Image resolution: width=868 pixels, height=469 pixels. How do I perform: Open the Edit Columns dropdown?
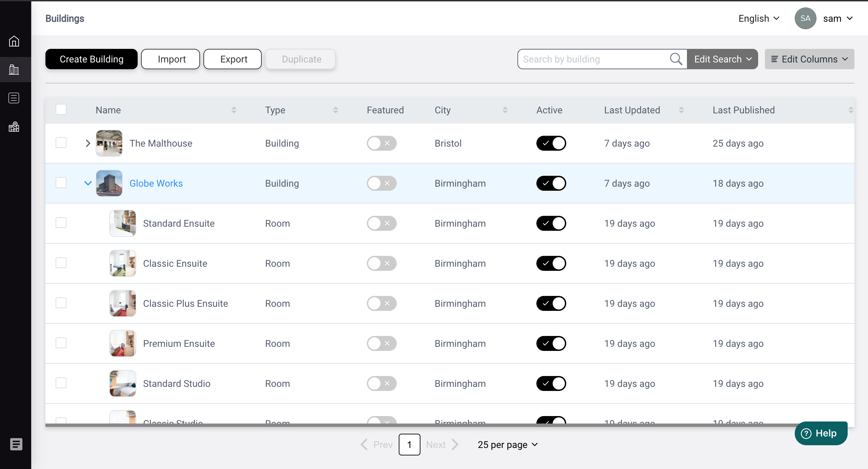coord(809,59)
